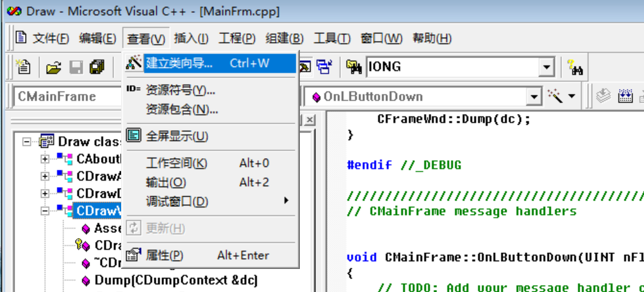The width and height of the screenshot is (644, 292).
Task: Select the CAbout class tree item
Action: click(x=99, y=159)
